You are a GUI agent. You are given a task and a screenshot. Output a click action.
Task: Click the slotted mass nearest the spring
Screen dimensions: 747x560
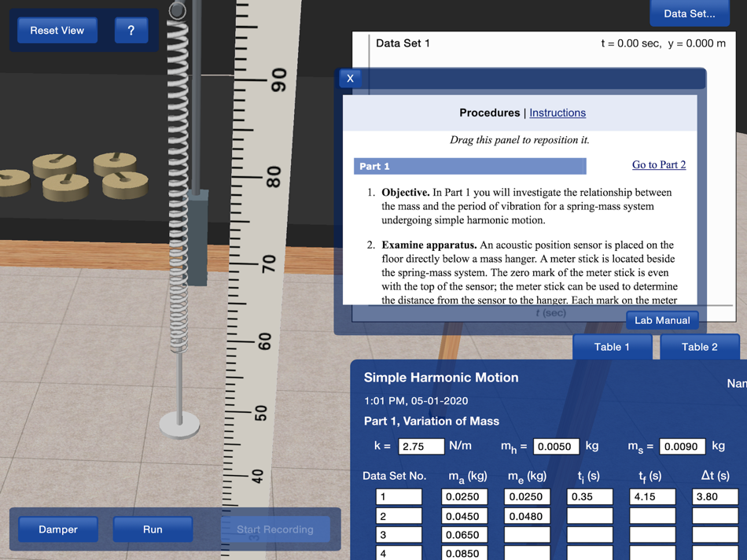pos(125,185)
